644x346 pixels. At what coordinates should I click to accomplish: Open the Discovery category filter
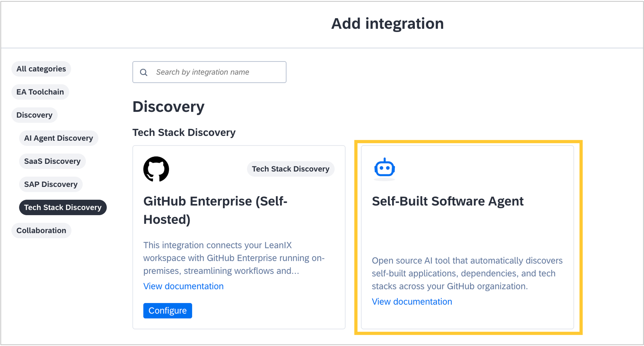click(x=35, y=115)
